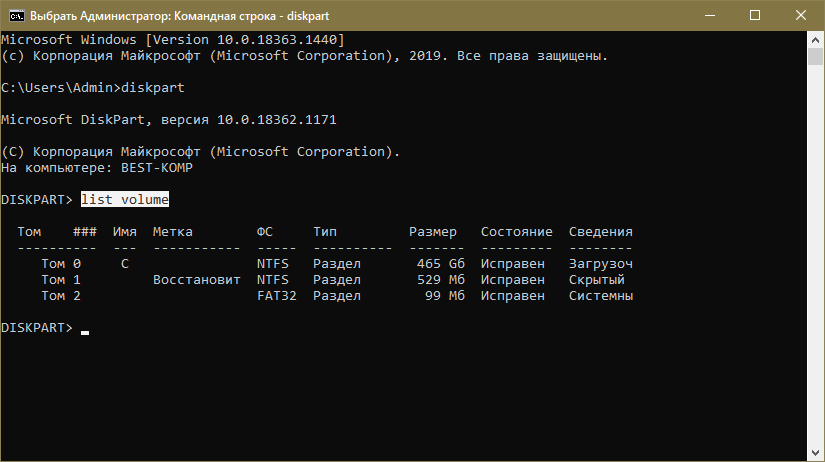Click 'Том 2' in the volume list
Viewport: 825px width, 462px height.
click(x=61, y=296)
